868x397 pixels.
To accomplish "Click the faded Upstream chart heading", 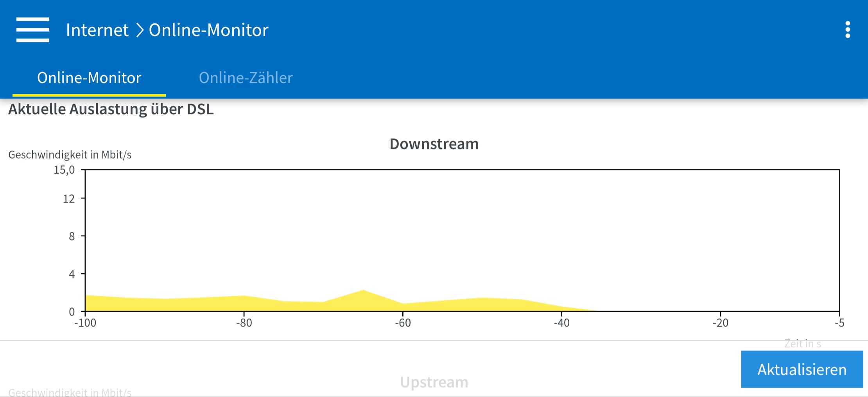I will (x=434, y=382).
